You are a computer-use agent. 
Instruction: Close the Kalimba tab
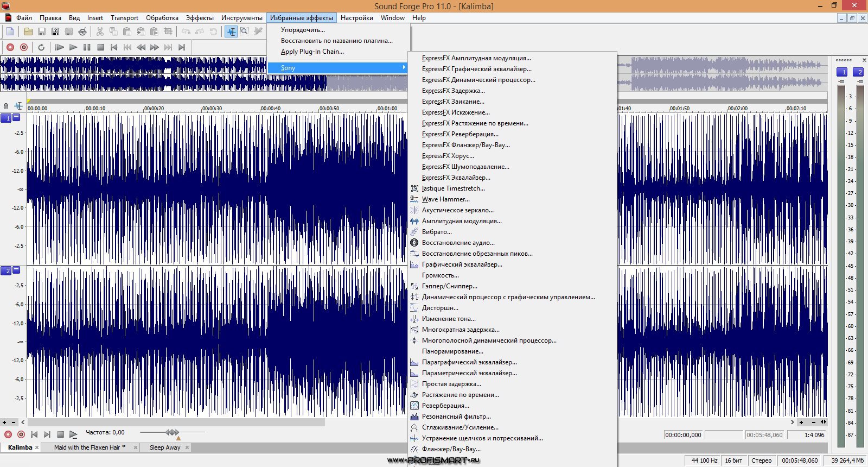(x=37, y=447)
